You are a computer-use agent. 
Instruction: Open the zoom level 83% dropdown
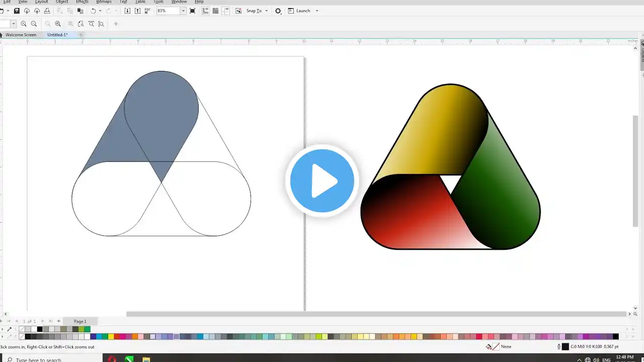point(183,11)
